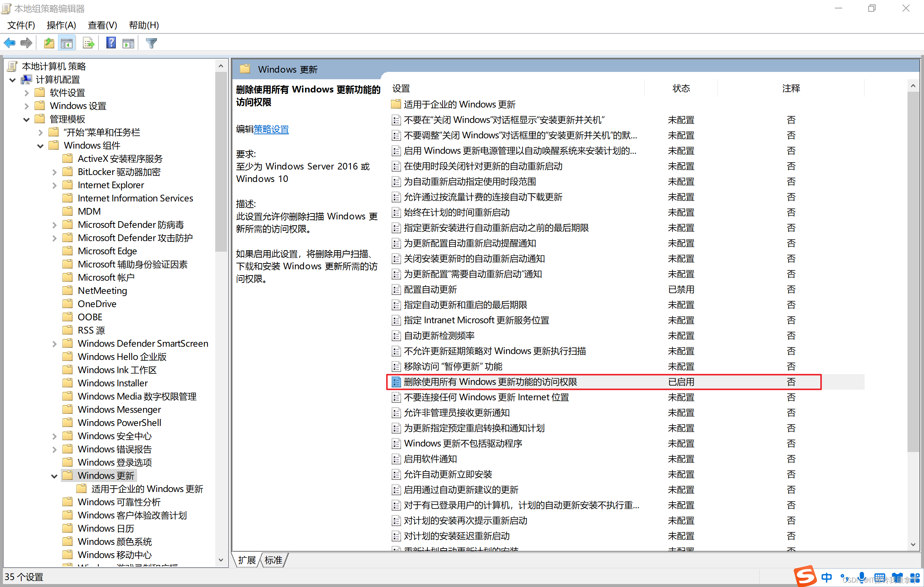
Task: Expand the 软件设置 tree node
Action: (x=26, y=93)
